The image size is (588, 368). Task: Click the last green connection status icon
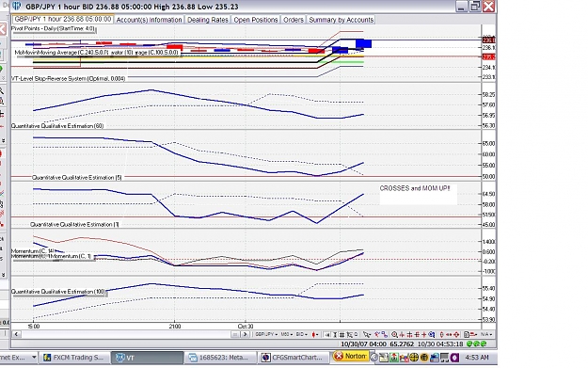tap(484, 344)
